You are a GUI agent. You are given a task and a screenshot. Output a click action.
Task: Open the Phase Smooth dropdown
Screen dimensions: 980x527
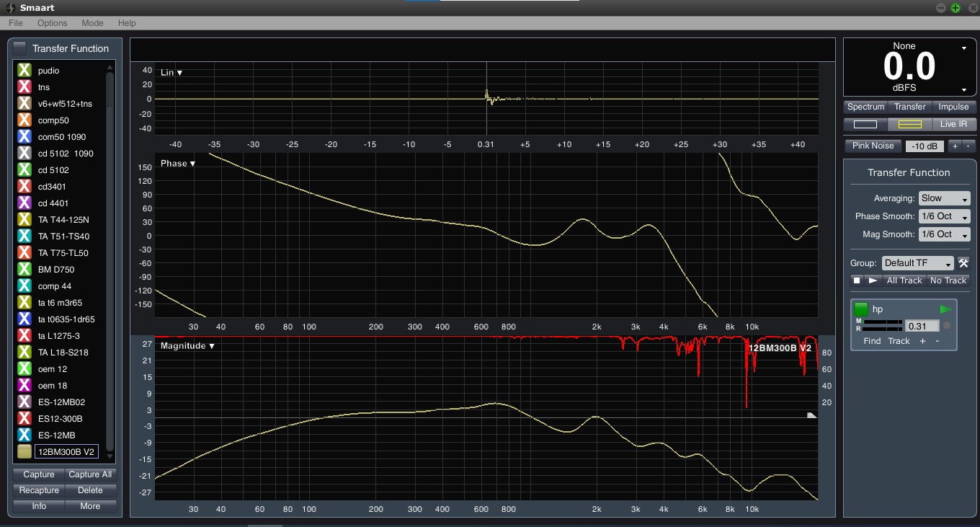[x=944, y=216]
